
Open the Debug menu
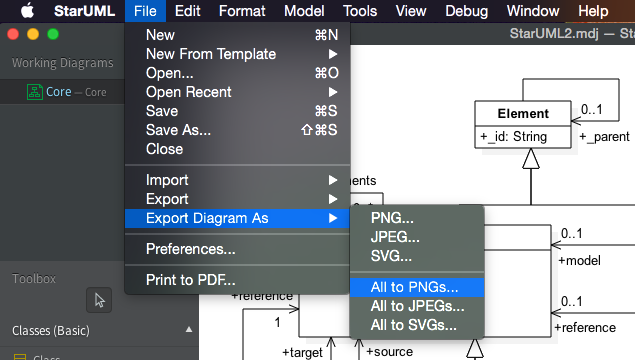[x=467, y=11]
